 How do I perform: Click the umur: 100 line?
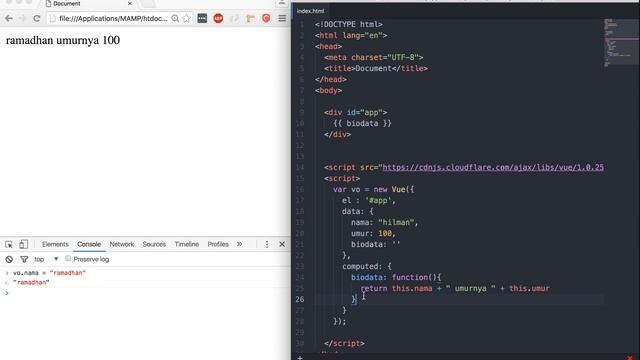373,233
